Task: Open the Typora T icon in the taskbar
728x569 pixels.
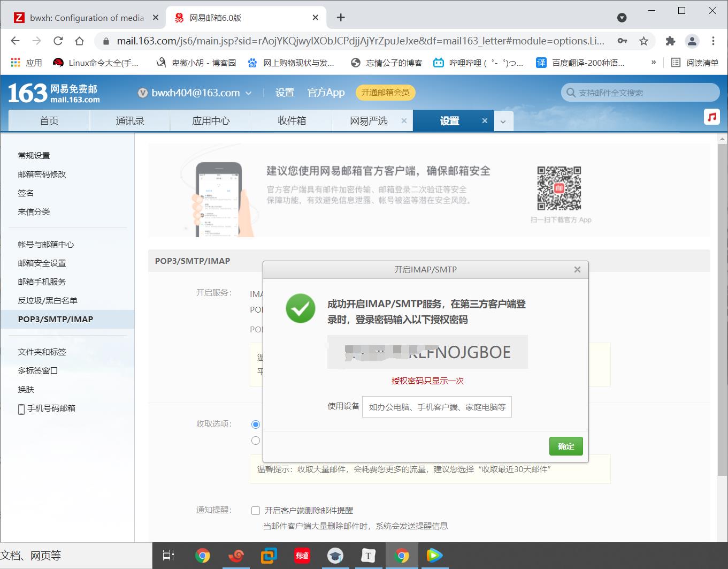Action: coord(368,556)
